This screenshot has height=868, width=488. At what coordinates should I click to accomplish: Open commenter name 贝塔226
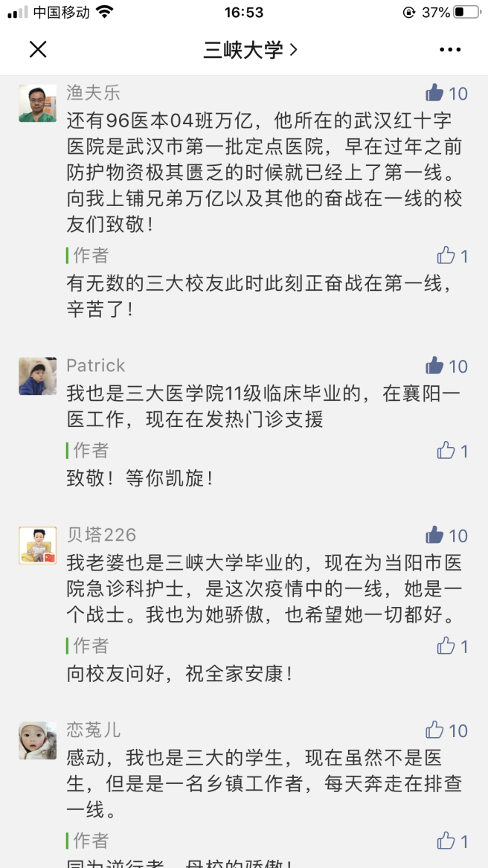(x=101, y=536)
